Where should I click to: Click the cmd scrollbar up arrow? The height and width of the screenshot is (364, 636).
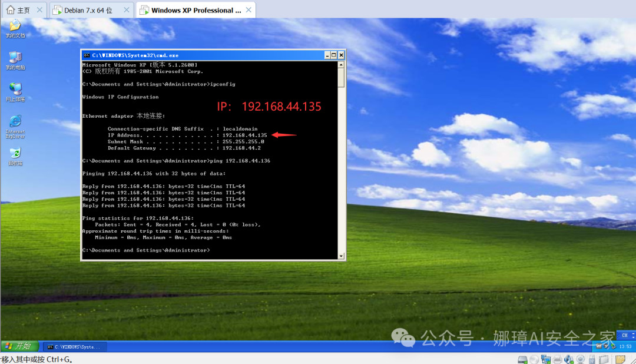click(x=341, y=65)
